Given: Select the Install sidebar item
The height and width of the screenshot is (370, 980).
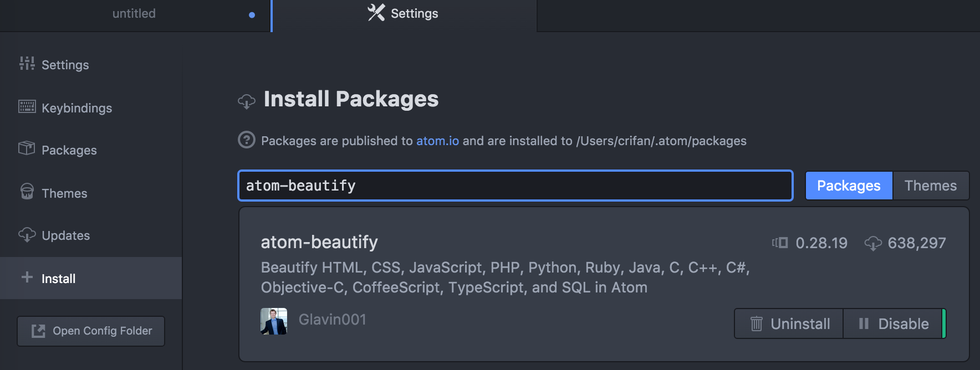Looking at the screenshot, I should pos(91,278).
